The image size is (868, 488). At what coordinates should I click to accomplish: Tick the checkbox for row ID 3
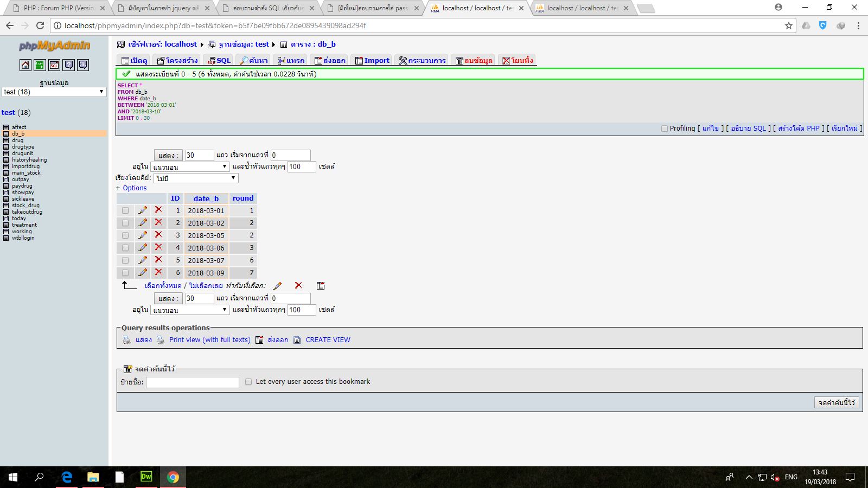click(125, 235)
